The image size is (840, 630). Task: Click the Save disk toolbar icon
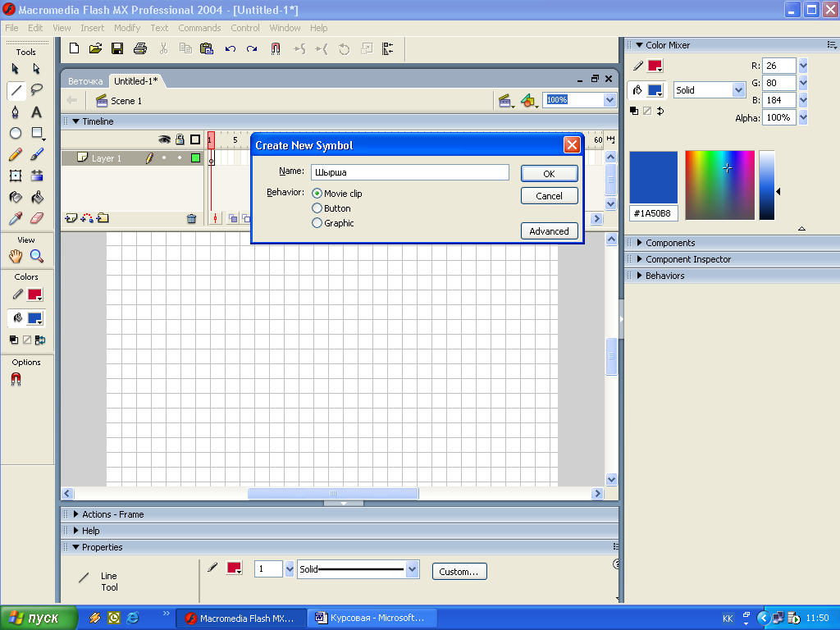pos(117,48)
